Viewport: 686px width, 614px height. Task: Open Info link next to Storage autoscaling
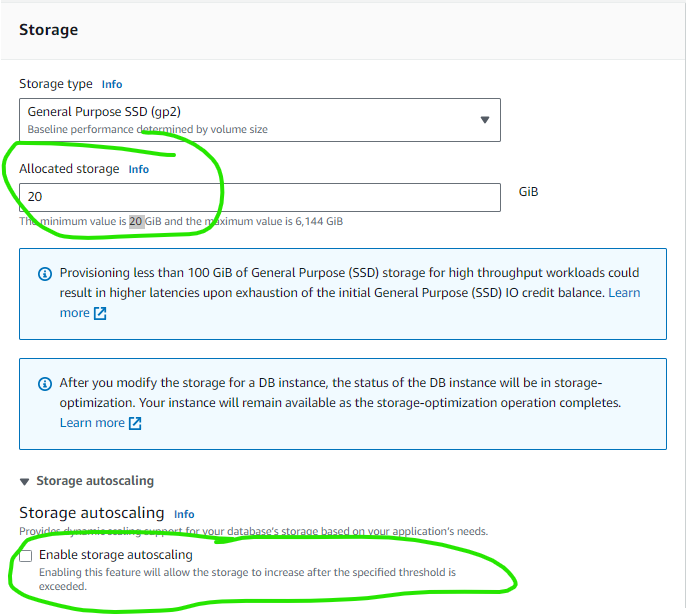tap(184, 514)
